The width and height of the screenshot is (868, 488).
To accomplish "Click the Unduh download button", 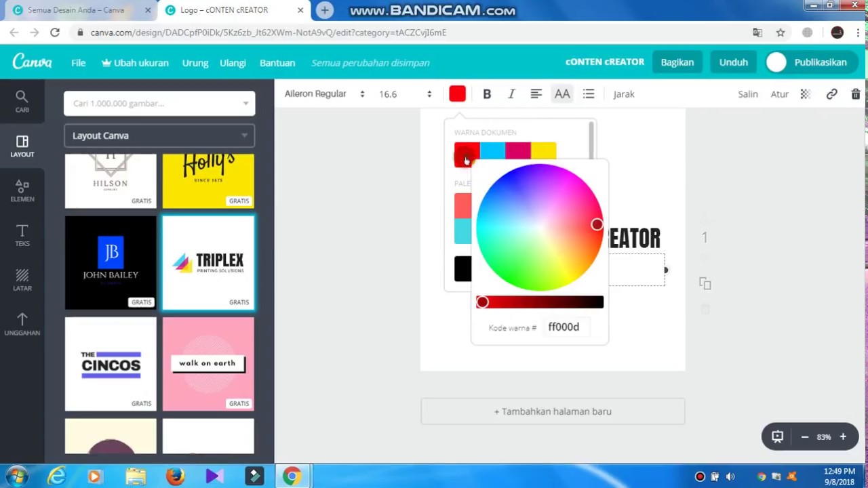I will [733, 62].
